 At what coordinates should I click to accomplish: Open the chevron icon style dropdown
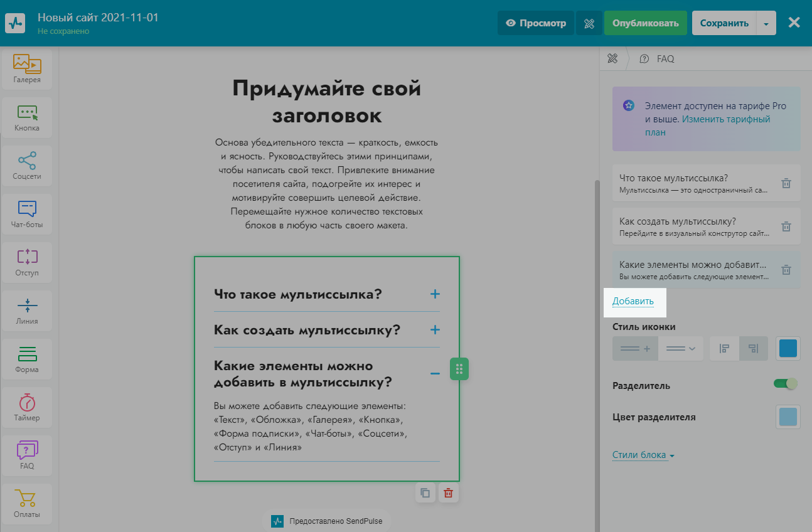point(681,349)
